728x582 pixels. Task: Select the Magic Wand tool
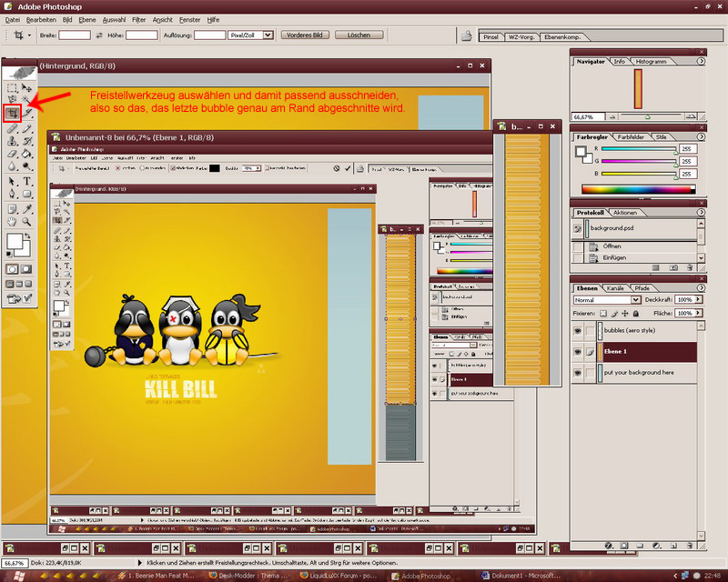point(27,99)
